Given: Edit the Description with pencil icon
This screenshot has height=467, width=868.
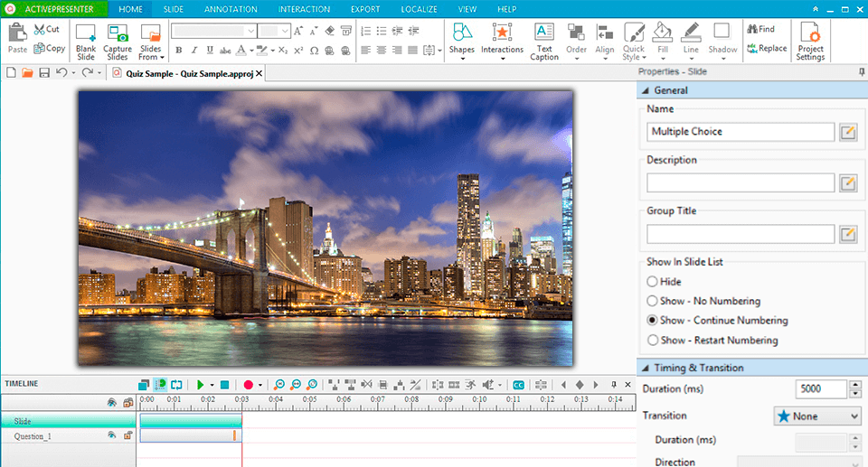Looking at the screenshot, I should [x=848, y=182].
